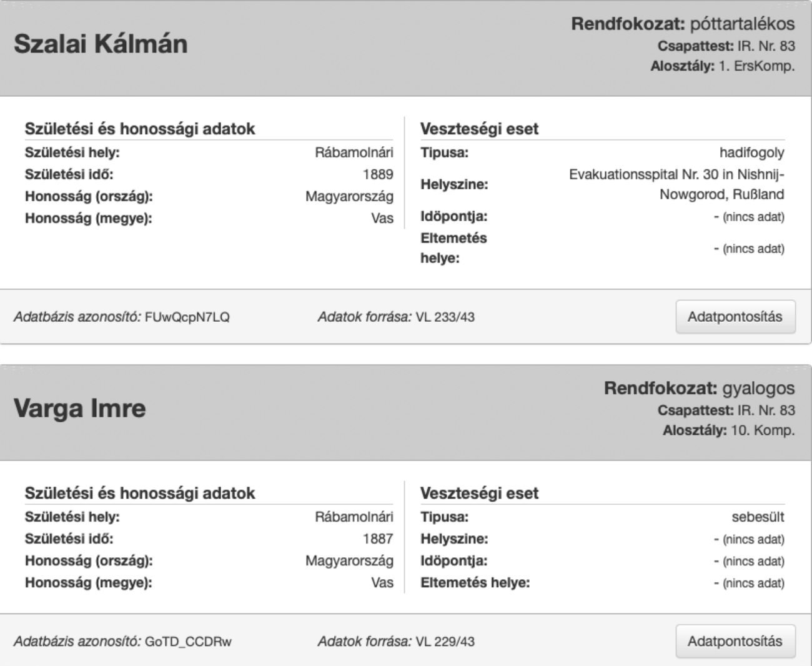
Task: Click database ID GoTD_CCDRw
Action: (188, 641)
